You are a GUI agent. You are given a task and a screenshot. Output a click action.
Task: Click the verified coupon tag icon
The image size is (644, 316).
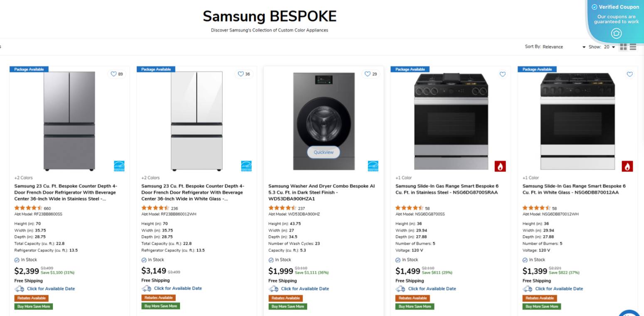[616, 33]
